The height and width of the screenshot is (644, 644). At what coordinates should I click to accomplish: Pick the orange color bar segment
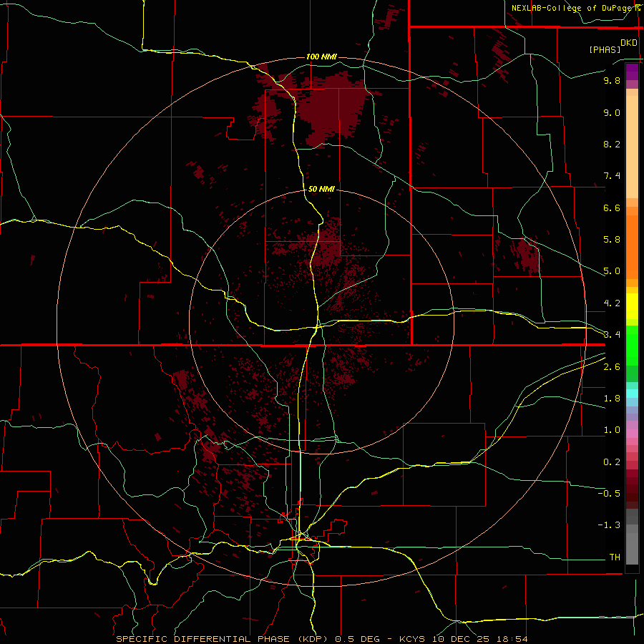[x=632, y=246]
